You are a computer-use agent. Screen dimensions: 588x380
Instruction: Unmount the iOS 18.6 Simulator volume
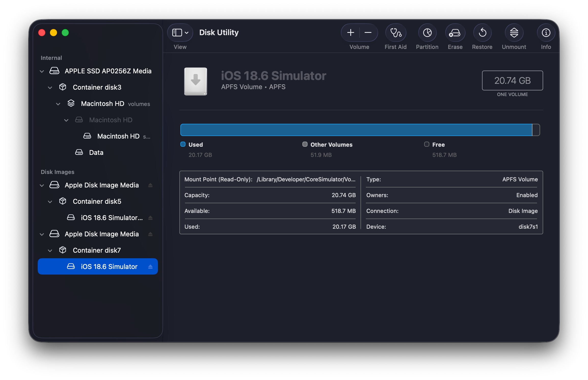[514, 33]
